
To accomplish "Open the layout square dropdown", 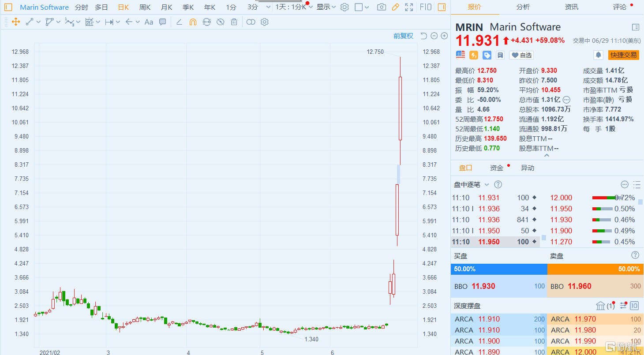I will tap(363, 7).
